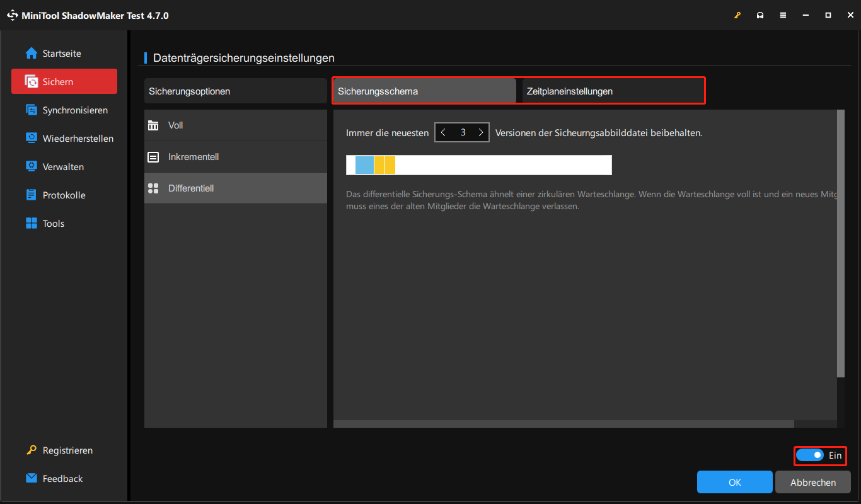Select the Differentiell backup scheme
Screen dimensions: 861x504
(236, 188)
